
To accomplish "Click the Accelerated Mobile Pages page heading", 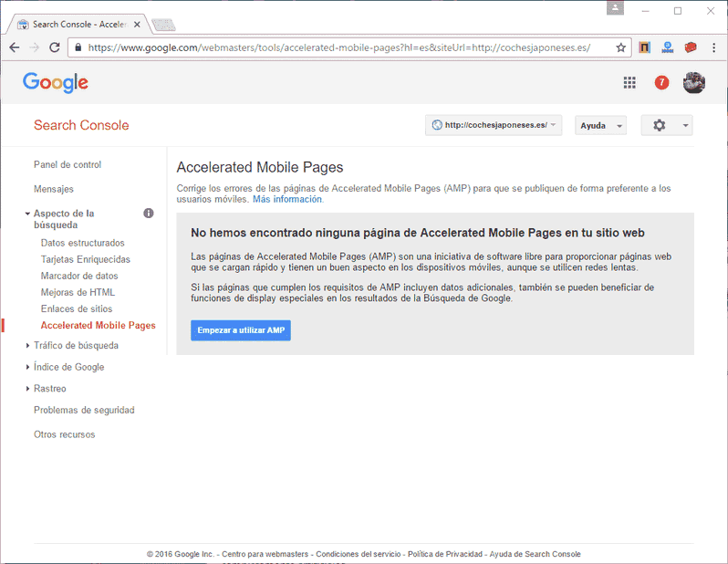I will click(x=260, y=167).
